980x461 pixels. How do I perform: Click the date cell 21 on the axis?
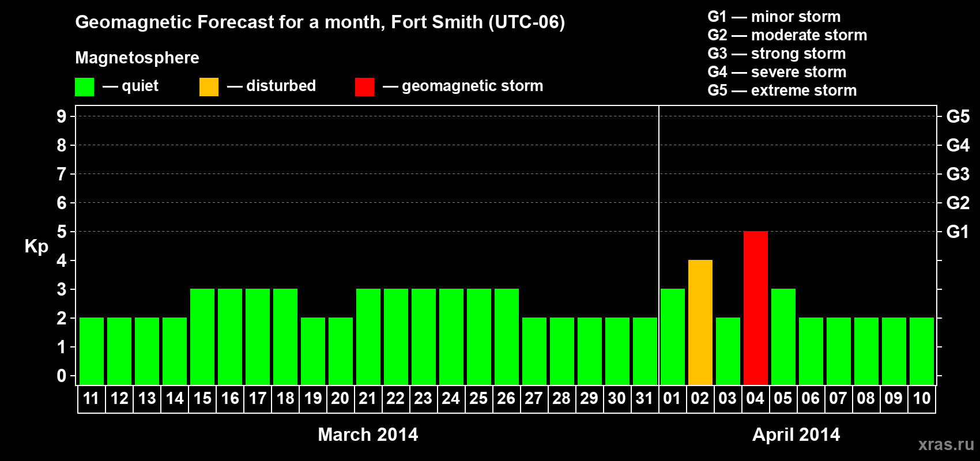pos(368,399)
